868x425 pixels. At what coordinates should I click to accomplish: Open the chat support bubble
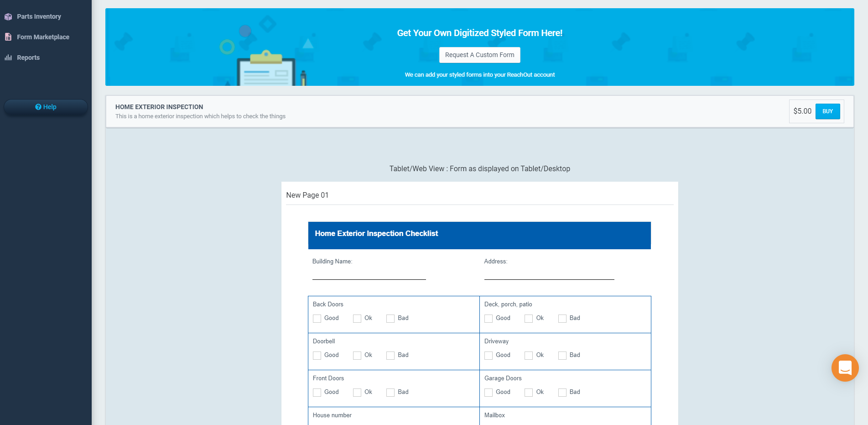click(x=845, y=368)
